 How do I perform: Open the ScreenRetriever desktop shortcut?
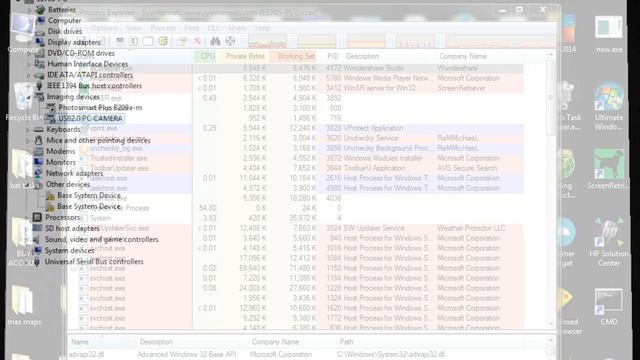pyautogui.click(x=609, y=169)
